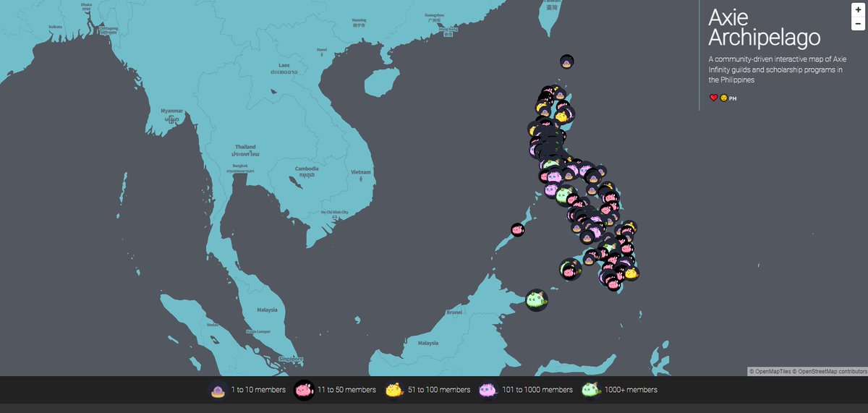The width and height of the screenshot is (868, 413).
Task: Click the Myanmar country label on the map
Action: (x=172, y=114)
